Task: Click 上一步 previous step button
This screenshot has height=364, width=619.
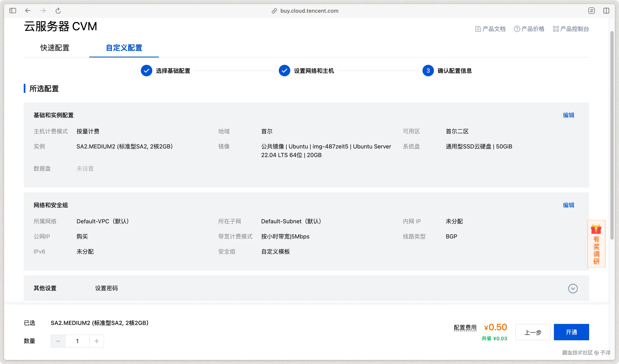Action: click(533, 332)
